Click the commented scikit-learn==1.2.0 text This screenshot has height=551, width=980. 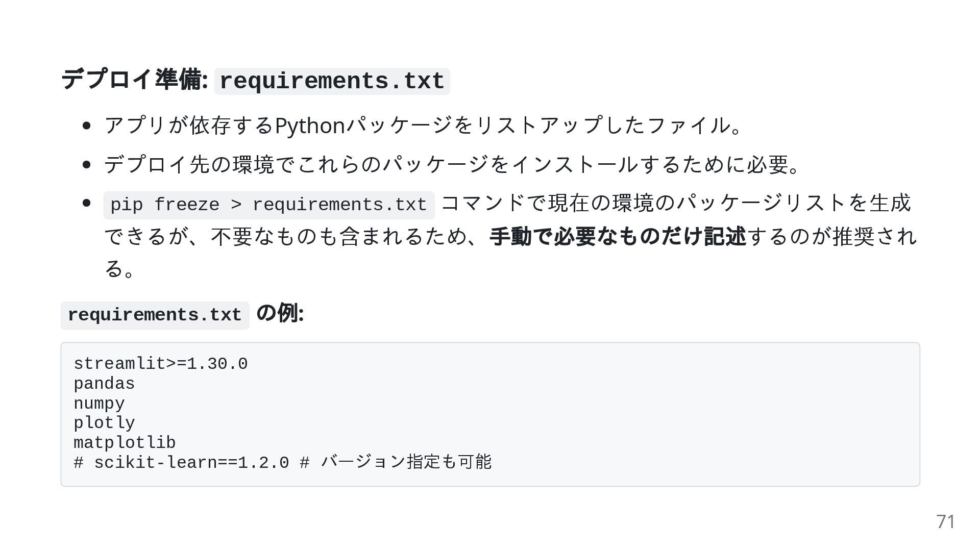point(191,463)
